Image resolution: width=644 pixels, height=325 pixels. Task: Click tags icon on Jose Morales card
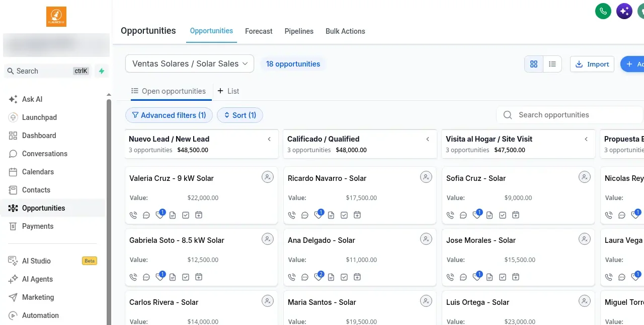pyautogui.click(x=476, y=277)
